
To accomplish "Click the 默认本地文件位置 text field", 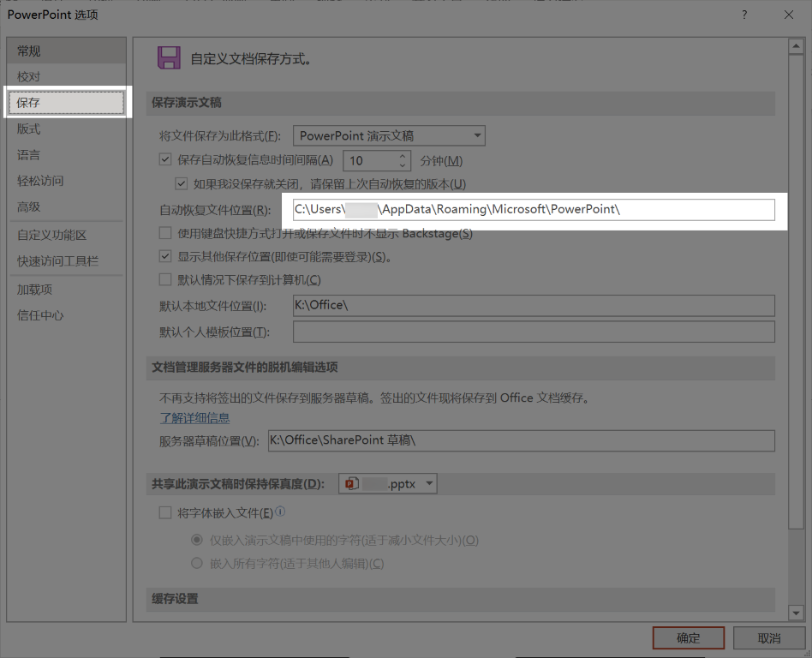I will tap(533, 306).
